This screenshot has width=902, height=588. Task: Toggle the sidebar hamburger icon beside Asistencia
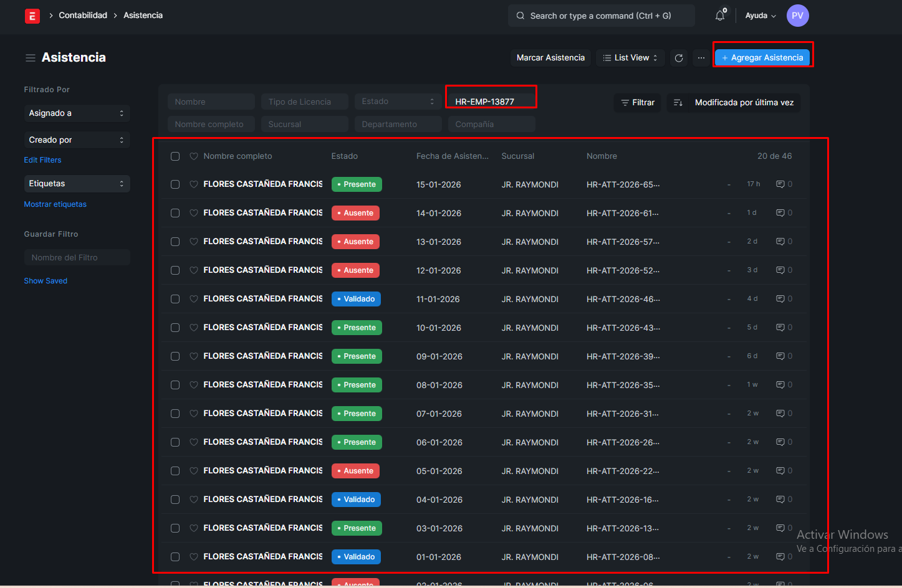(x=30, y=58)
